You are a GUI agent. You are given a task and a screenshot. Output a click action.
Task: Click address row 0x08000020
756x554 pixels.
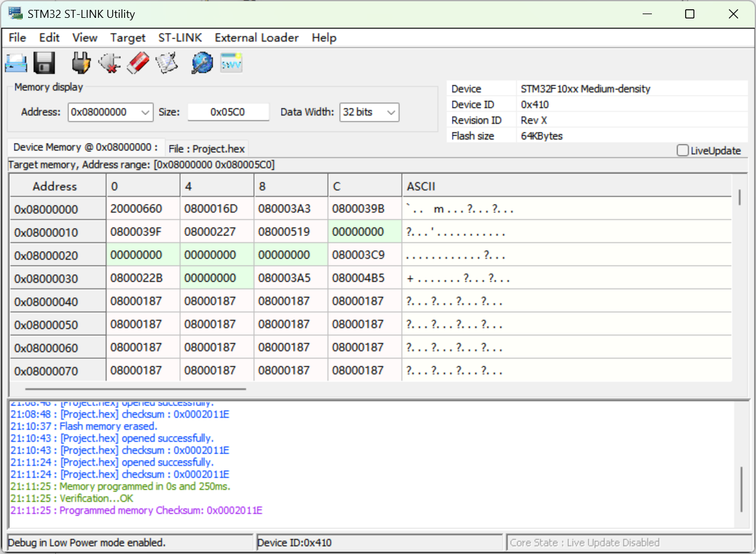pos(58,256)
